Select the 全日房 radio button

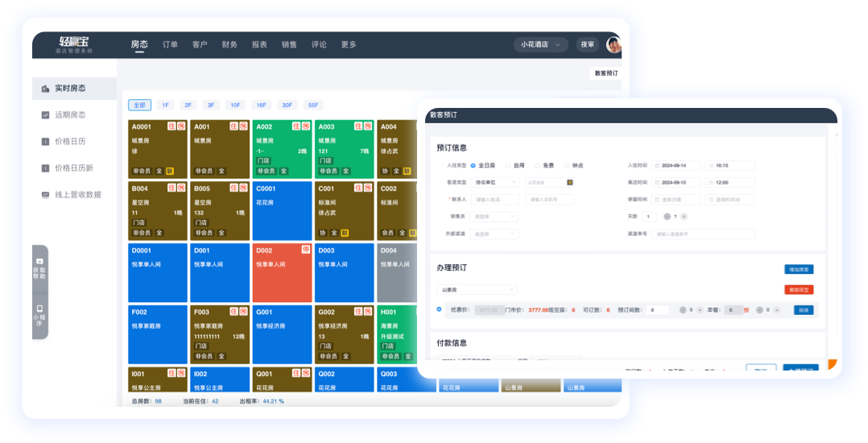click(x=473, y=165)
